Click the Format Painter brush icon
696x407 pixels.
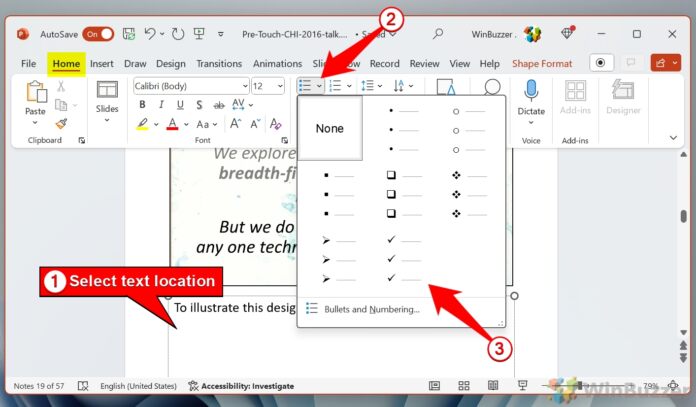[61, 124]
